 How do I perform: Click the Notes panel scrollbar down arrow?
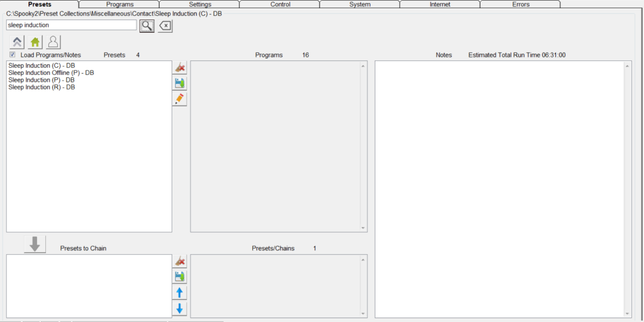point(627,313)
